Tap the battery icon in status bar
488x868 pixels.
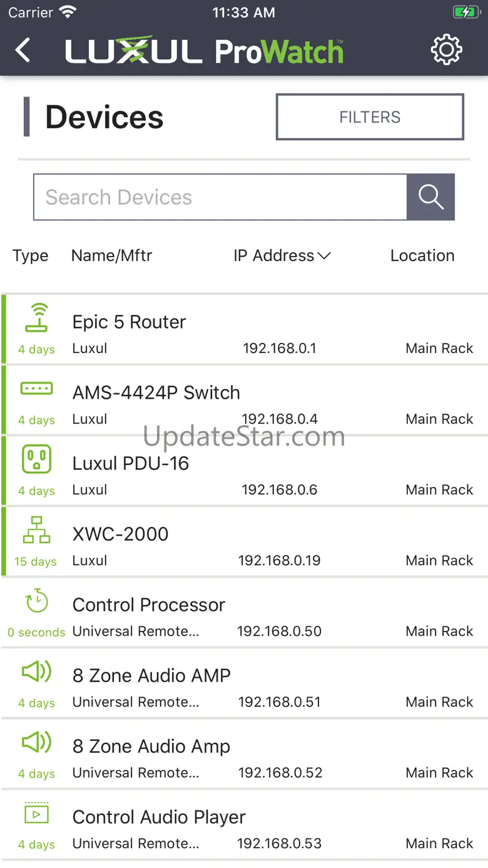(x=466, y=12)
